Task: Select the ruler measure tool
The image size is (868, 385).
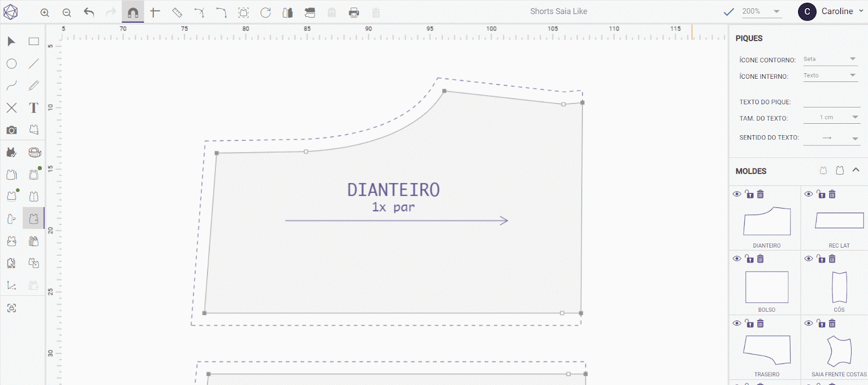Action: click(177, 12)
